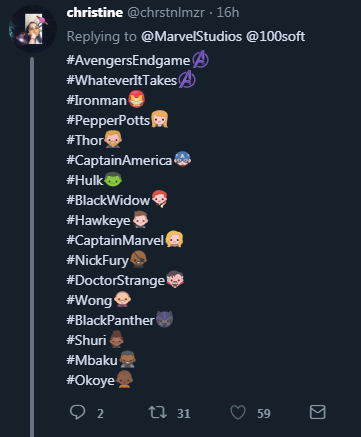Click the #Hulk hashtag

[x=85, y=181]
